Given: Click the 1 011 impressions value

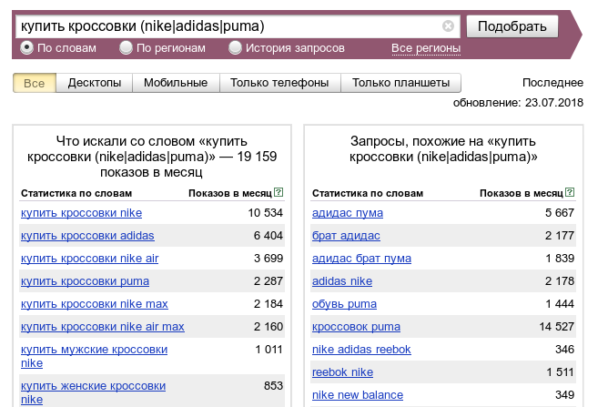Looking at the screenshot, I should coord(268,350).
